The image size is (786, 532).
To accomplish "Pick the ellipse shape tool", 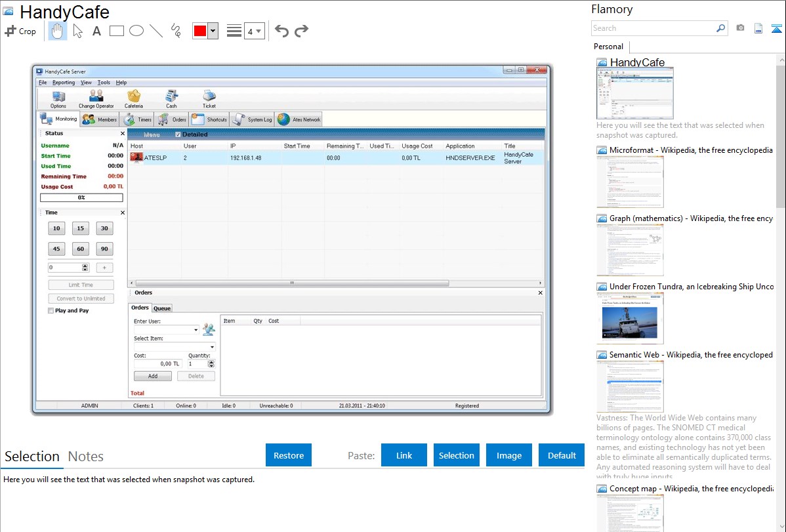I will tap(136, 31).
